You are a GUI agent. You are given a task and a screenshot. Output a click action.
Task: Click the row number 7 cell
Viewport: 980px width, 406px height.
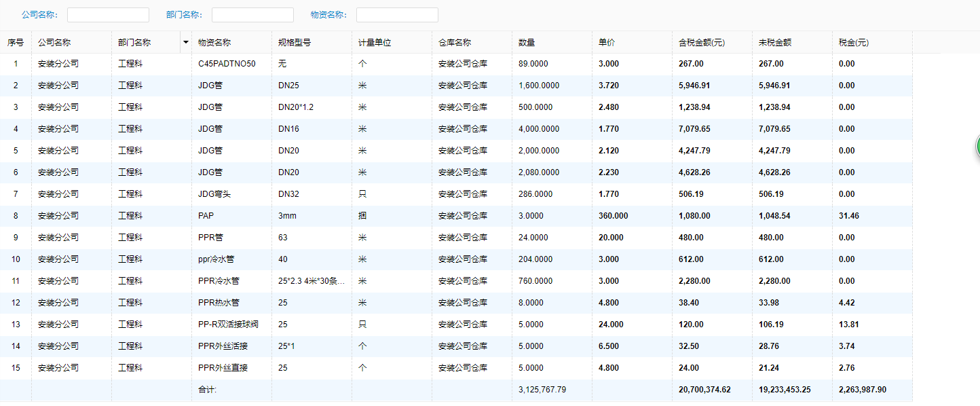[x=16, y=194]
